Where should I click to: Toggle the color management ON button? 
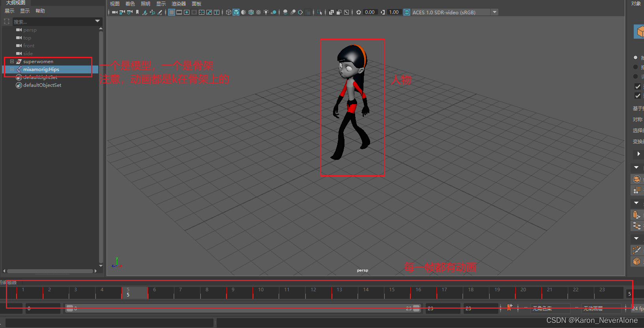(407, 12)
